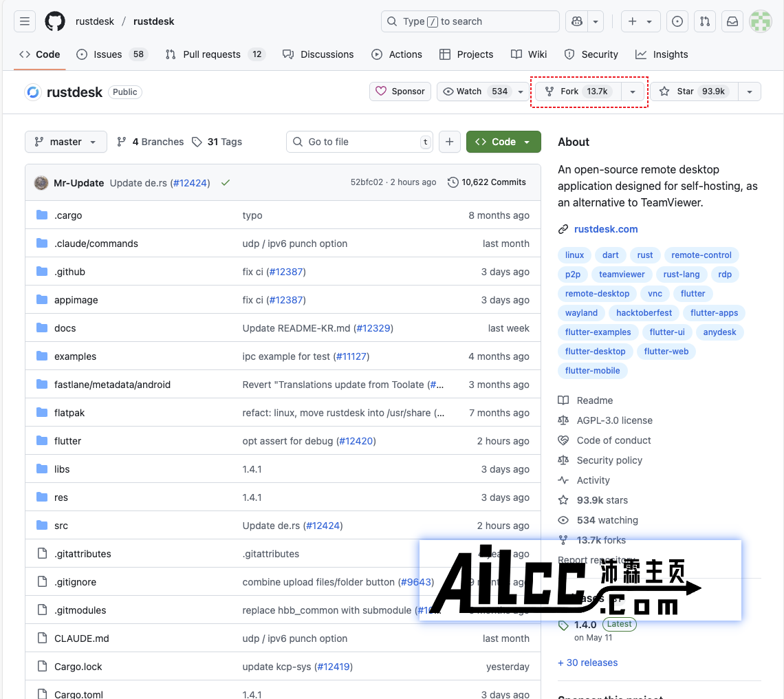The width and height of the screenshot is (784, 699).
Task: Switch to the Issues tab
Action: pyautogui.click(x=112, y=54)
